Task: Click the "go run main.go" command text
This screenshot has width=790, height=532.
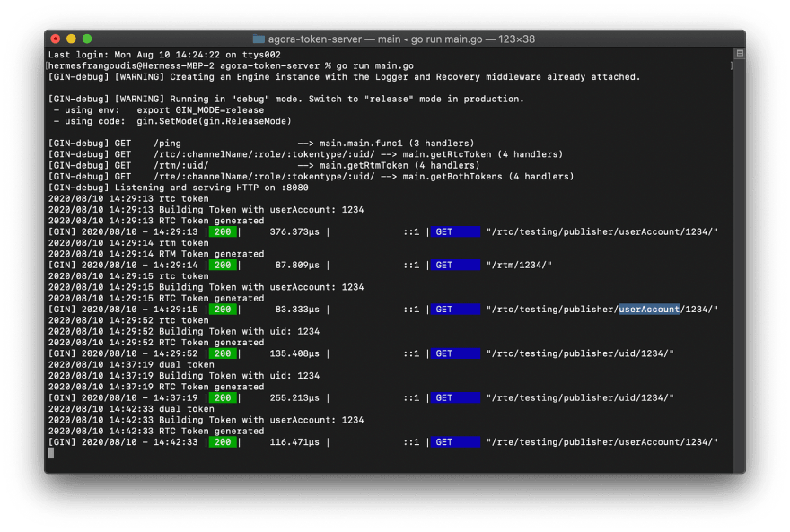Action: coord(375,65)
